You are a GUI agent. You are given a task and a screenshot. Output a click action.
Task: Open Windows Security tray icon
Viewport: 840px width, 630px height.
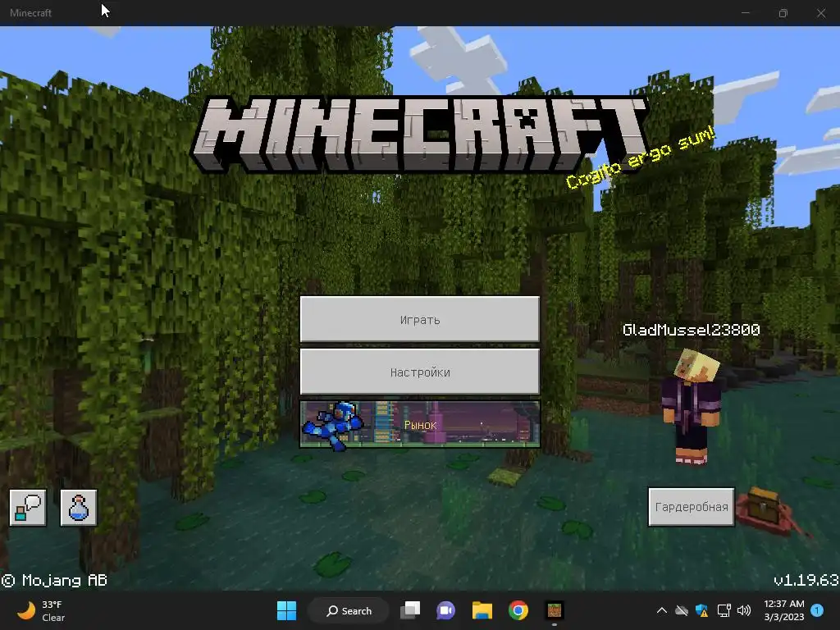[702, 610]
